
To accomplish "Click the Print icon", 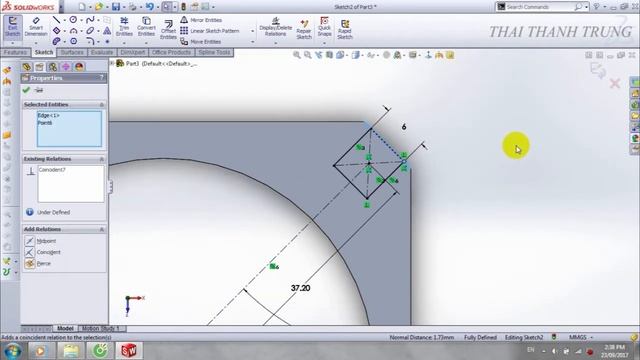I will (x=133, y=7).
